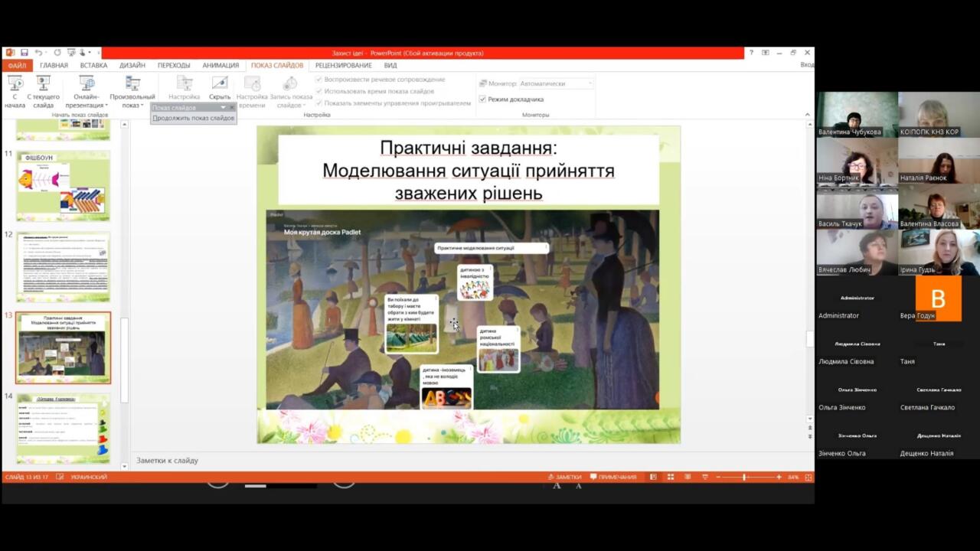This screenshot has width=980, height=551.
Task: Switch to the ГЛАВНАЯ ribbon tab
Action: pos(54,65)
